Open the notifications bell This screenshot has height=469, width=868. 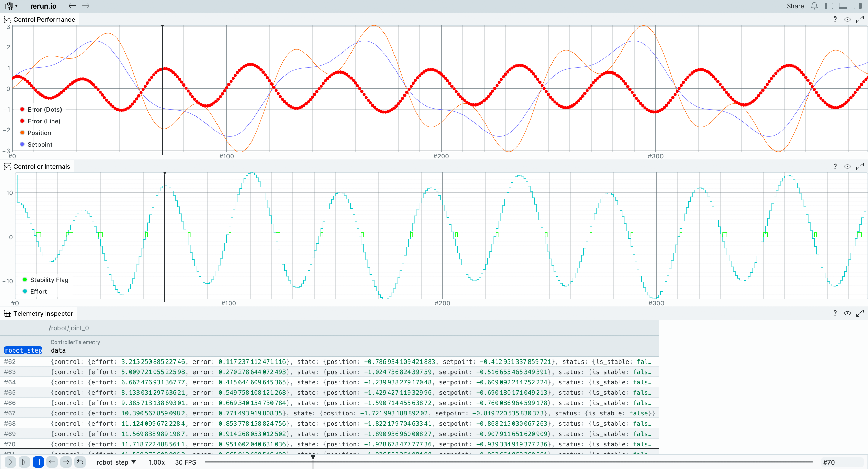[814, 6]
